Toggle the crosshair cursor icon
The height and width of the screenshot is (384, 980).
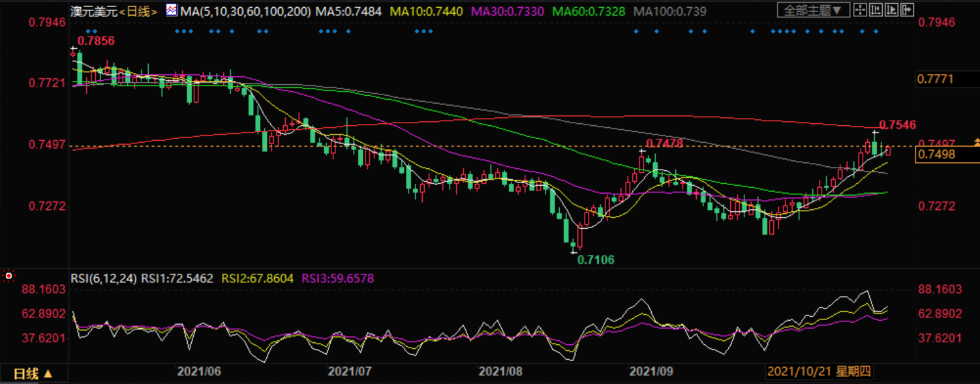pos(860,10)
